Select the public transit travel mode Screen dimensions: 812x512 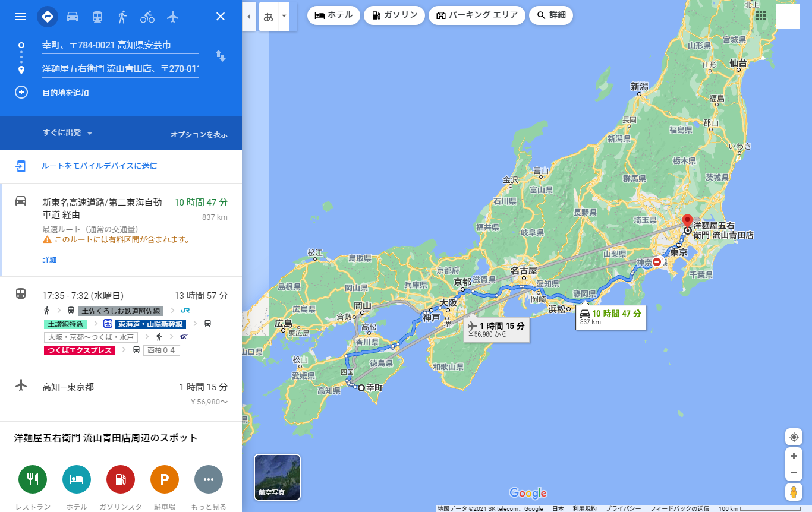point(97,17)
